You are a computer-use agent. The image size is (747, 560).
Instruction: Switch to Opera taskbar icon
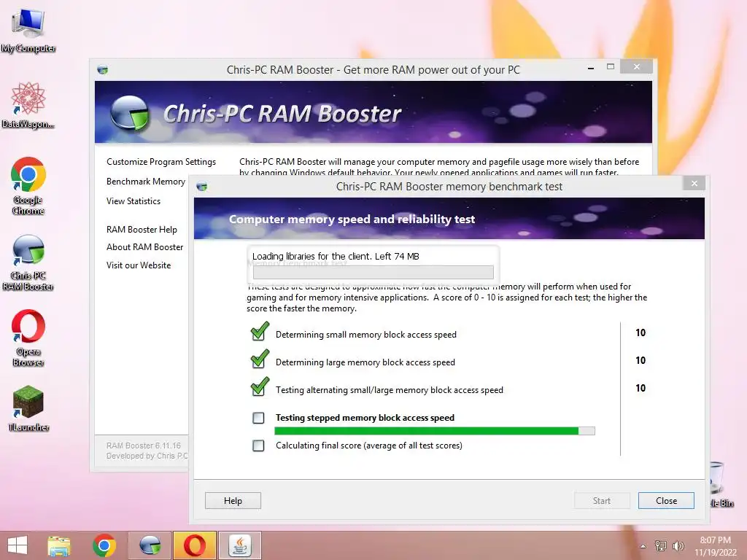(194, 545)
